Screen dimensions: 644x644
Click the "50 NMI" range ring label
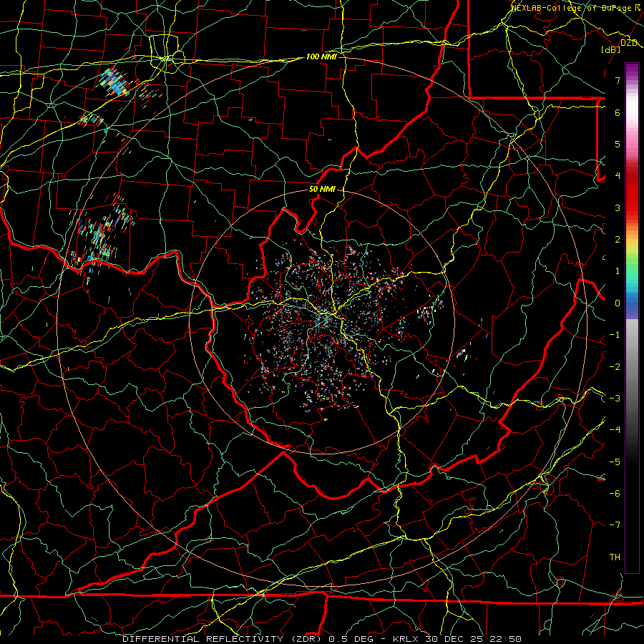click(x=322, y=190)
